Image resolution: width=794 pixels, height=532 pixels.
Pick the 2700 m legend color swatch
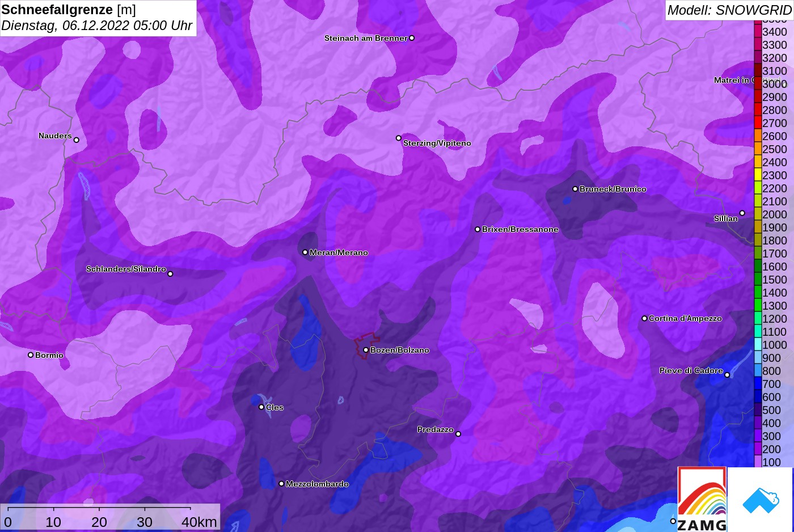pyautogui.click(x=758, y=122)
